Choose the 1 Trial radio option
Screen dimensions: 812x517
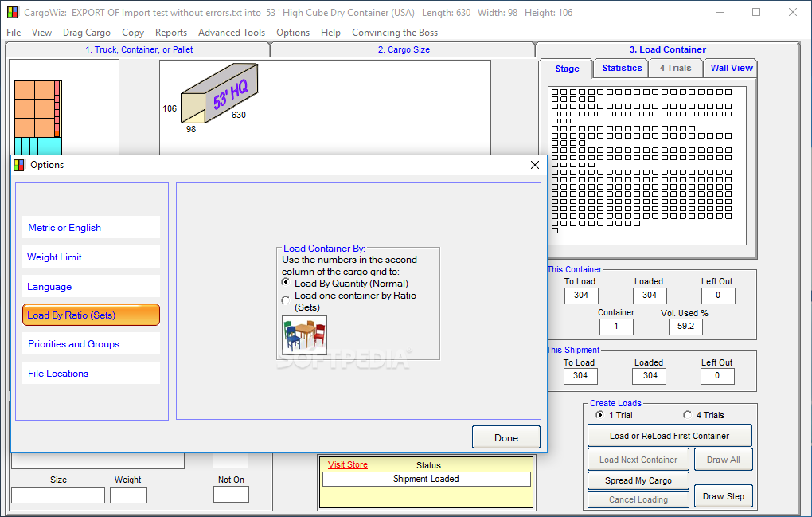(599, 415)
